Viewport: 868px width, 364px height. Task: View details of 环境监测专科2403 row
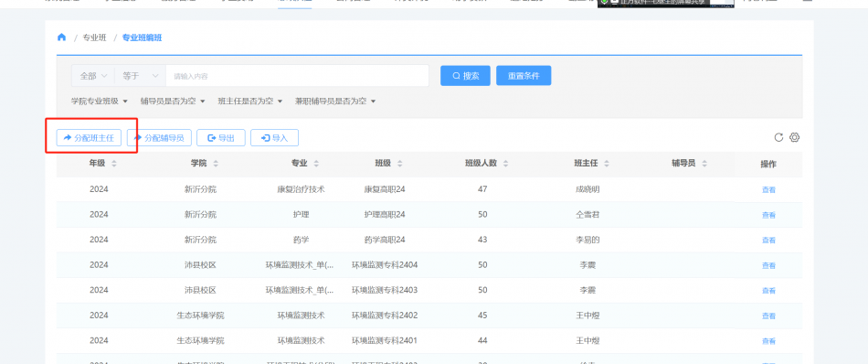tap(768, 291)
